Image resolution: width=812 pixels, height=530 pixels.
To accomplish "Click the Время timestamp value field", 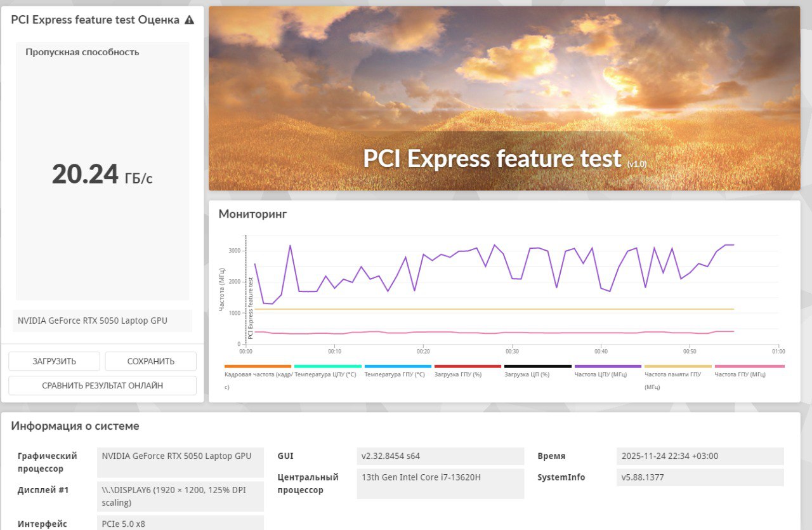I will [x=700, y=456].
